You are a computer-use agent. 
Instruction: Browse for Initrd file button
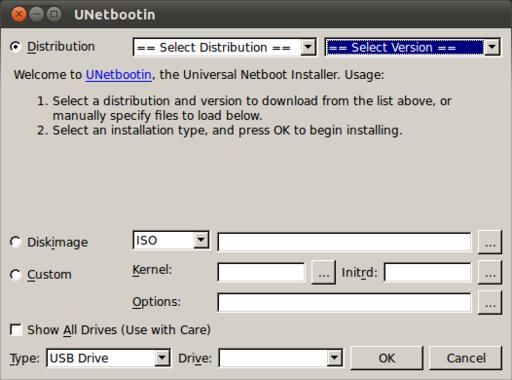(490, 273)
